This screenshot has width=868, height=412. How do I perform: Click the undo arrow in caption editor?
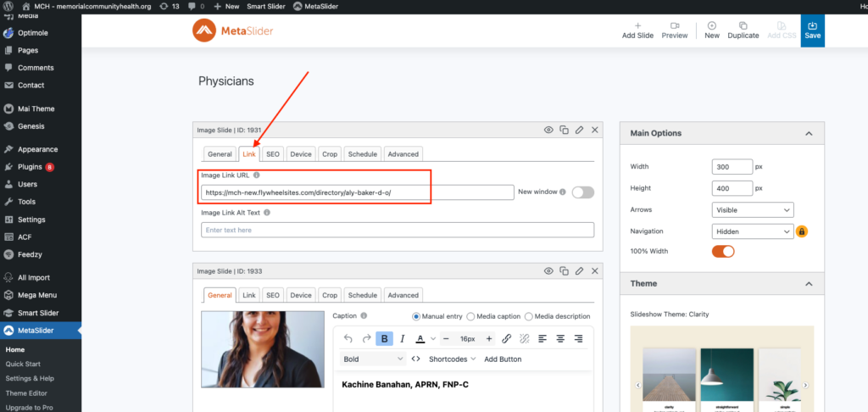(x=348, y=338)
